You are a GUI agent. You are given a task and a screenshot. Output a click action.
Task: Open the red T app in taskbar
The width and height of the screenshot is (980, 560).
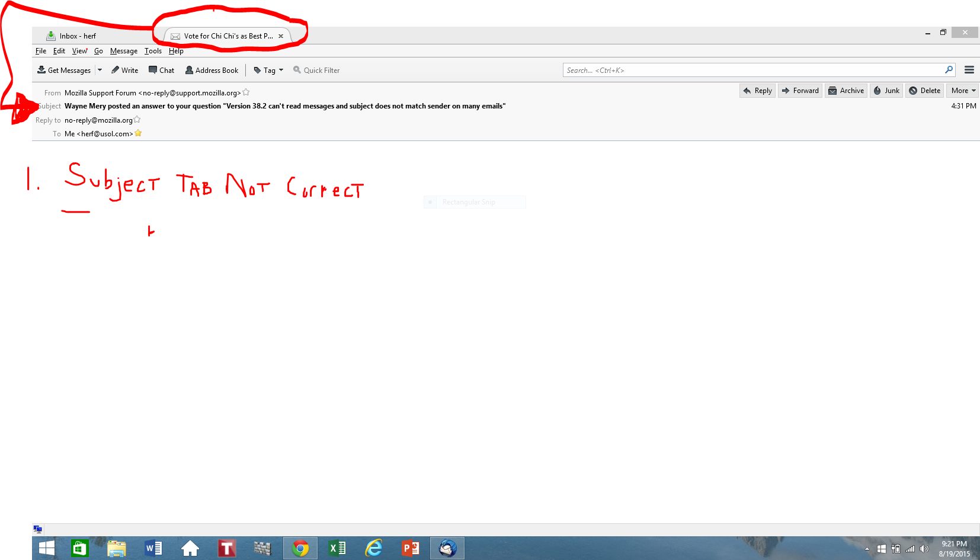[x=226, y=548]
